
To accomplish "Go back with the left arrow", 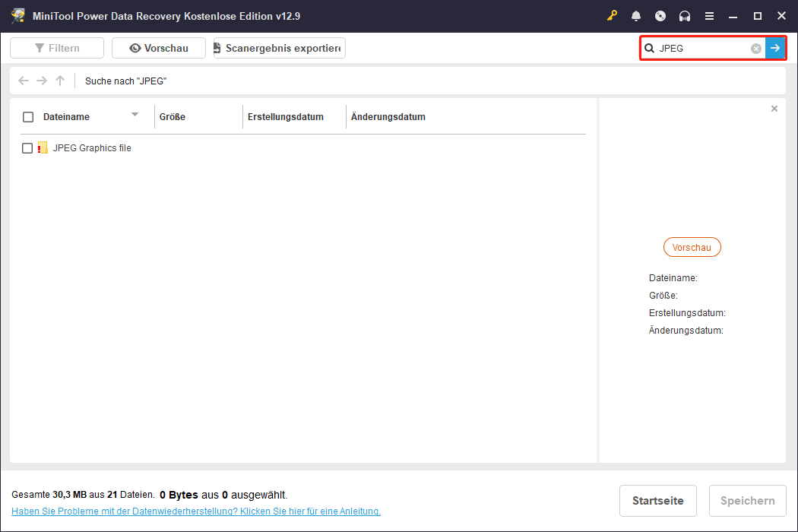I will (x=24, y=81).
